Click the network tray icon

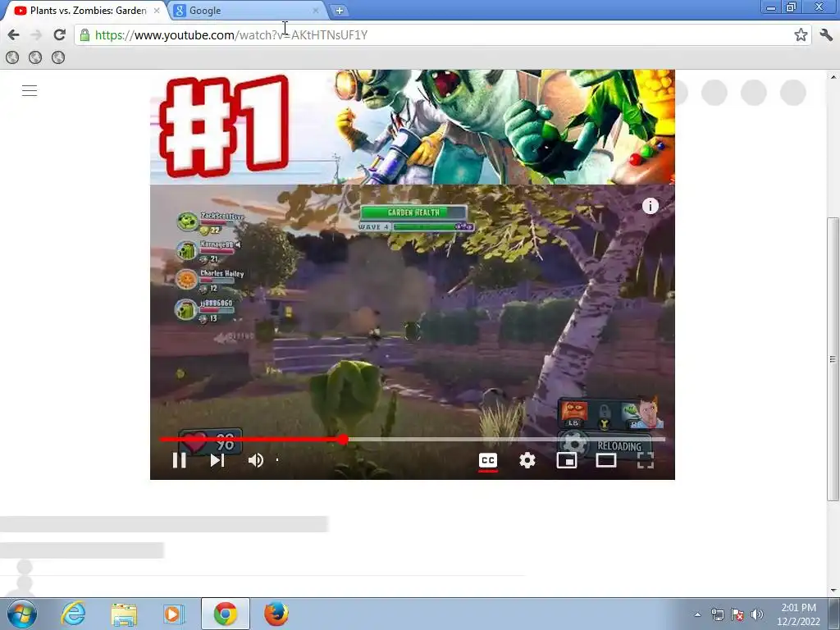[717, 614]
